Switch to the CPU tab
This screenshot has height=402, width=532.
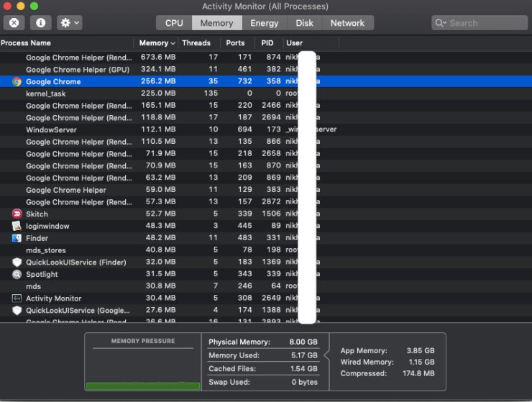click(x=174, y=23)
